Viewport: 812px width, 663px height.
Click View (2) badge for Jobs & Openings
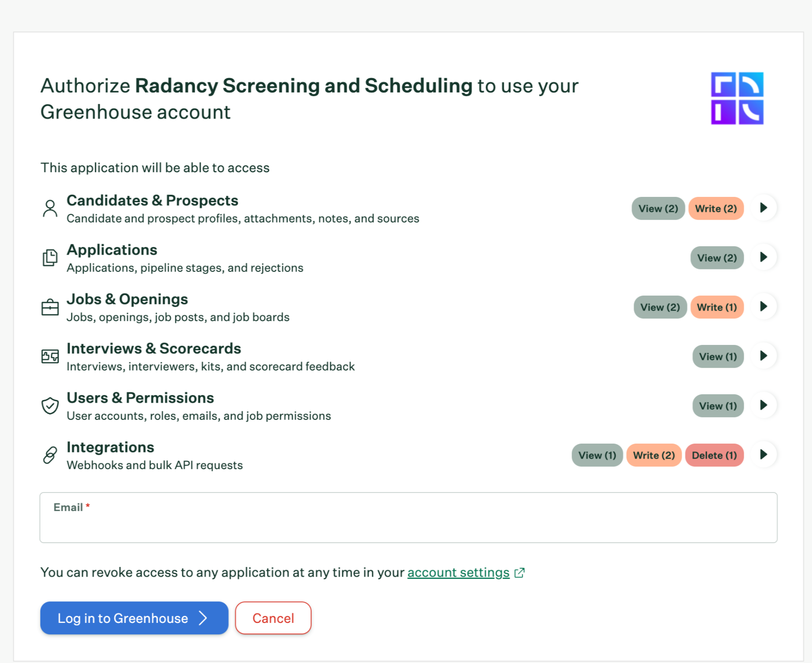click(660, 307)
